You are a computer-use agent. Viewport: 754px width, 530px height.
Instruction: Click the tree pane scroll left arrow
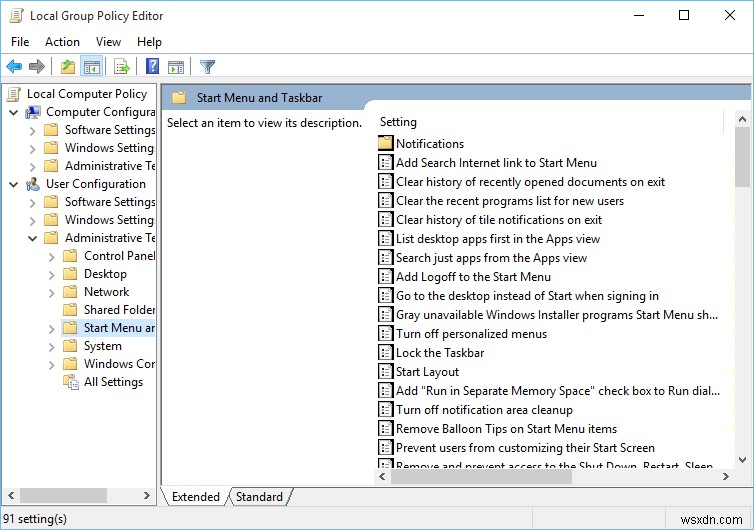[x=12, y=495]
